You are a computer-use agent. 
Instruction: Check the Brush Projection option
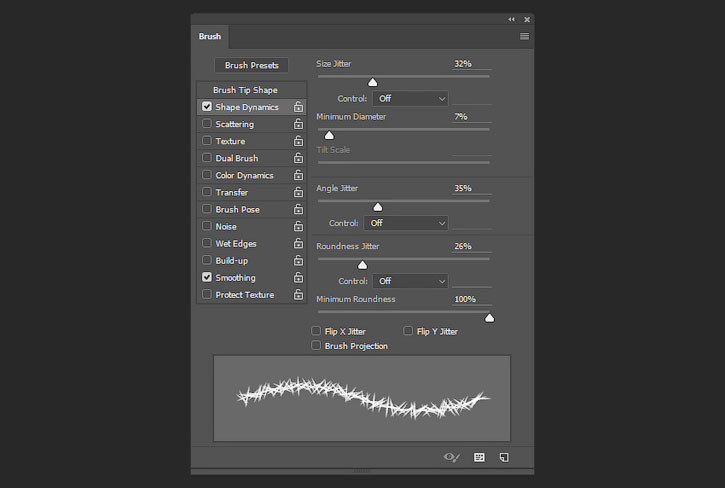[316, 346]
